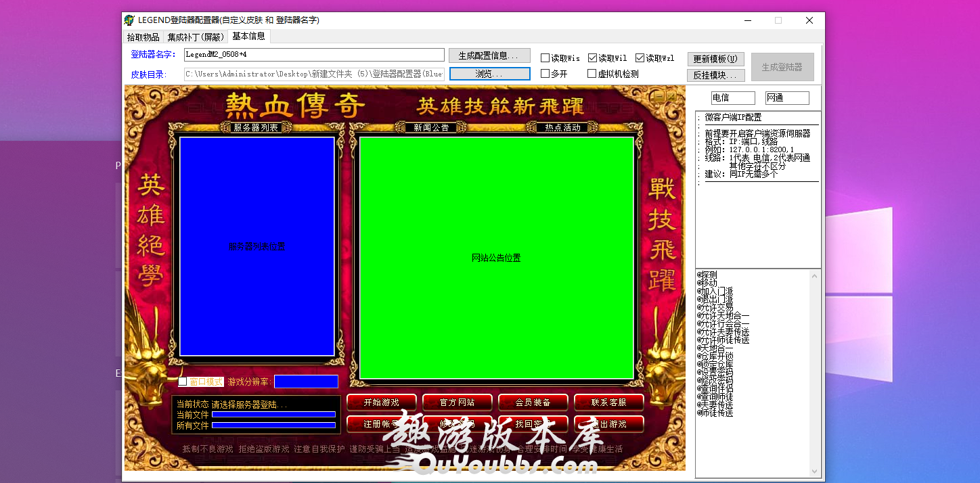Click the 开始游戏 button

(381, 402)
